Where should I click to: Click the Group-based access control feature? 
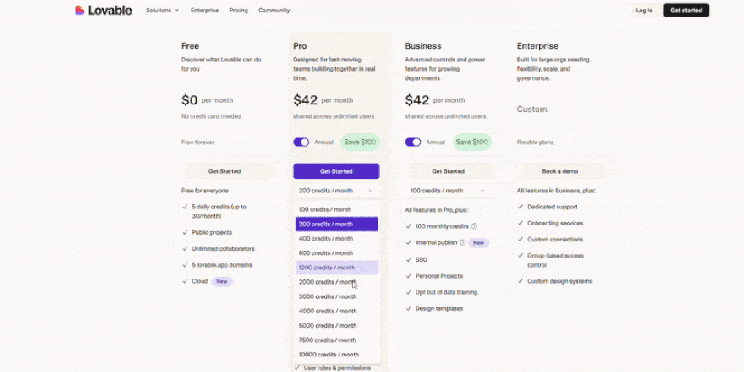point(555,260)
